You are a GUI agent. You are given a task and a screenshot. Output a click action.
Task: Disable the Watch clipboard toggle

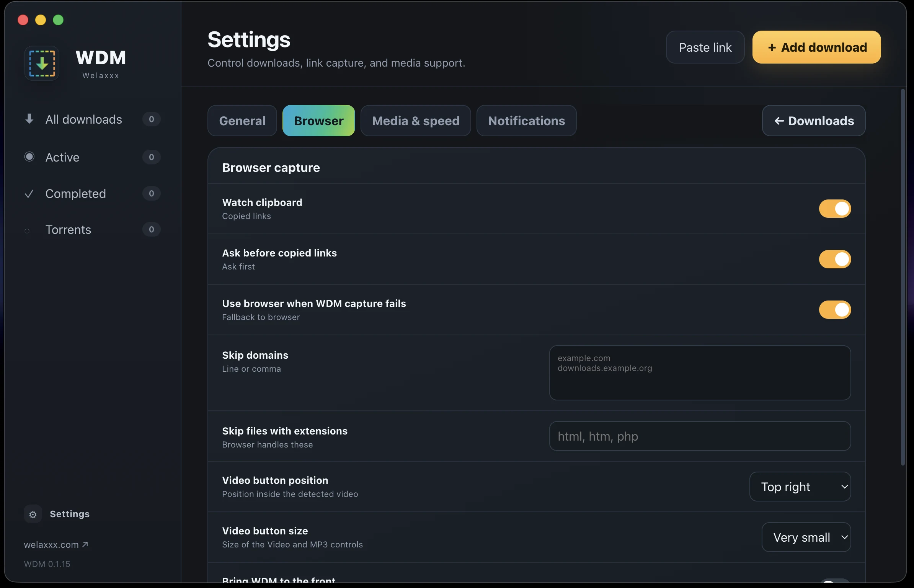coord(835,209)
